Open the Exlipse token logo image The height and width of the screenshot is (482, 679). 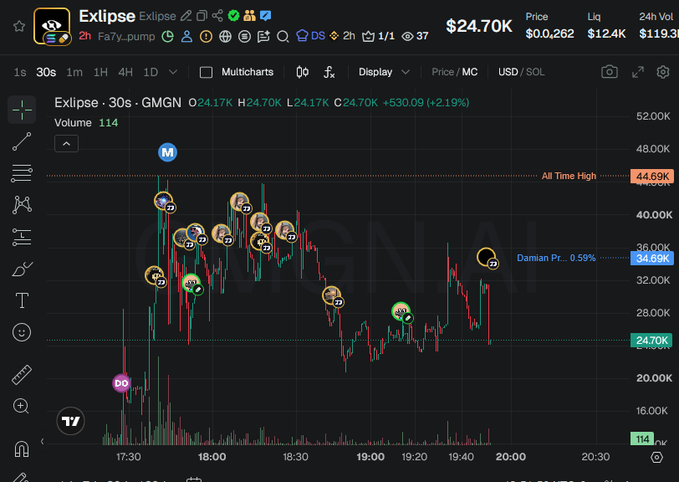point(52,26)
